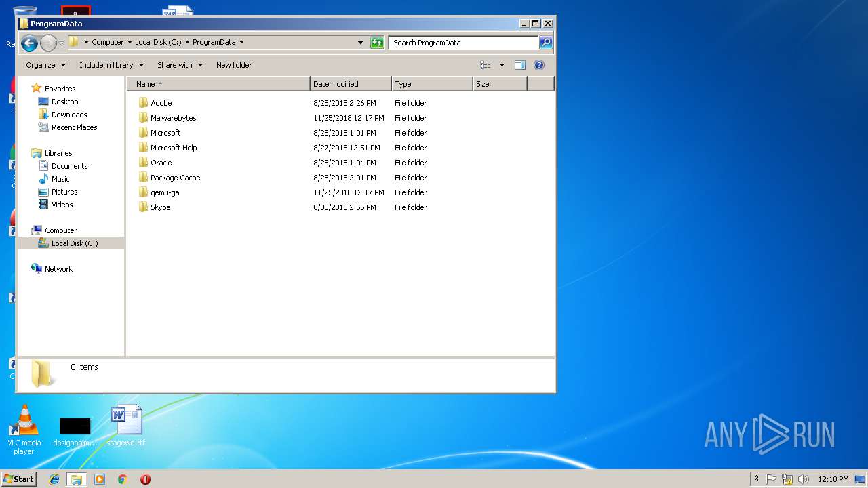The image size is (868, 488).
Task: Refresh the ProgramData folder view
Action: pos(377,43)
